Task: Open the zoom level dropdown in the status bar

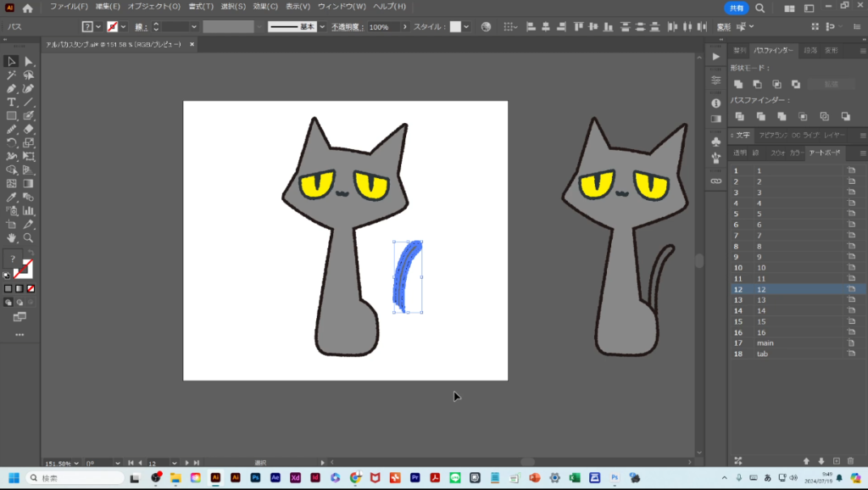Action: tap(77, 463)
